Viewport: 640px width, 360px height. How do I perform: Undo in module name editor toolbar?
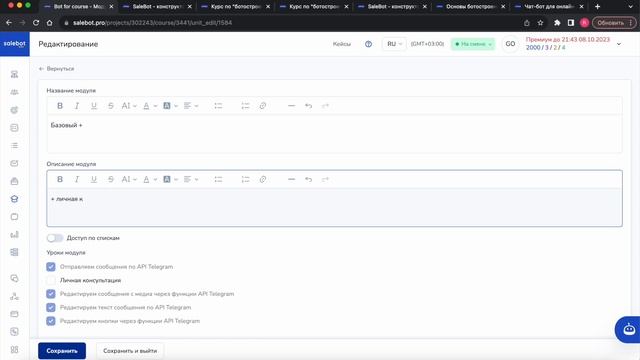[x=309, y=106]
